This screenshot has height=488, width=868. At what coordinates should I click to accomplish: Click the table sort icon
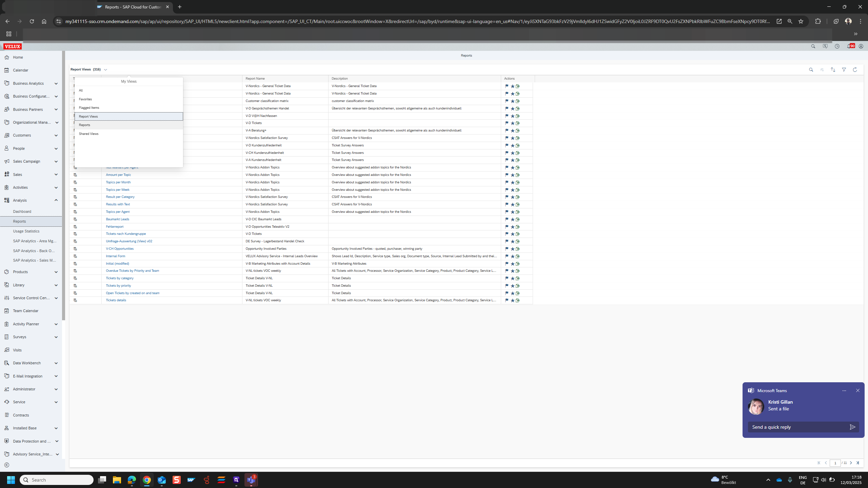(x=833, y=69)
